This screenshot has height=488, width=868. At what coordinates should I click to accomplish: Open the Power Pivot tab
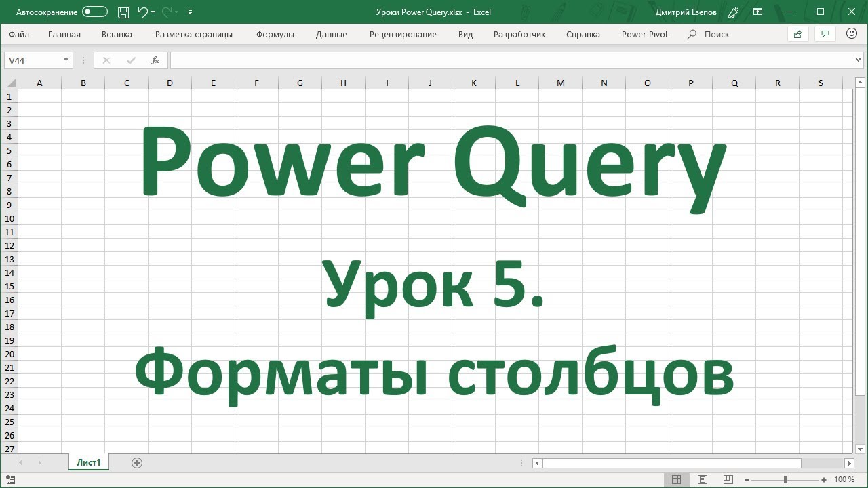[645, 34]
